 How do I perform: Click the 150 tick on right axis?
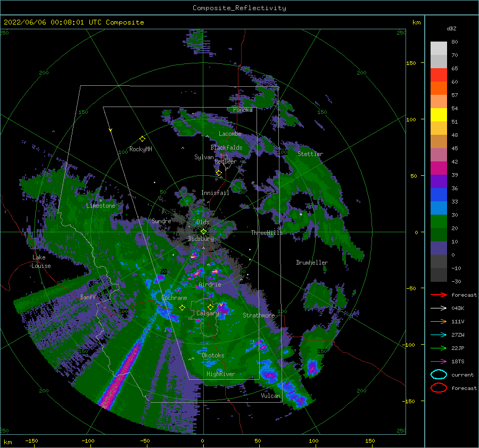point(411,63)
